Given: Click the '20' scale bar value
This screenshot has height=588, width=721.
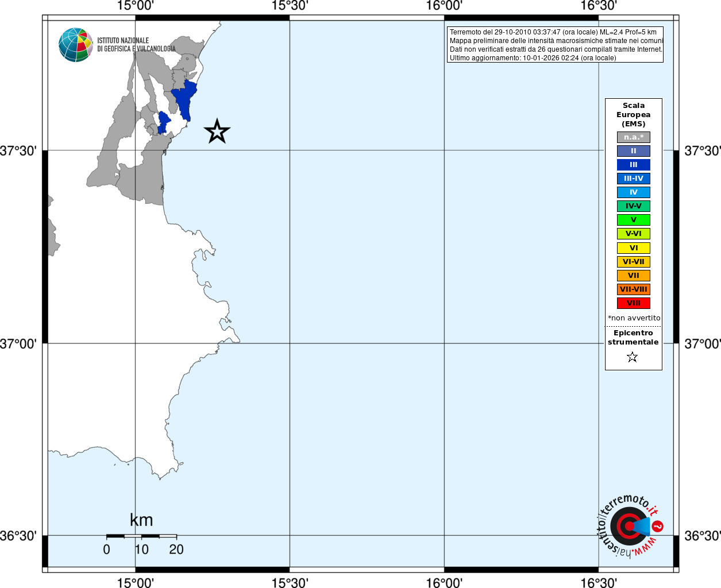Looking at the screenshot, I should (176, 550).
